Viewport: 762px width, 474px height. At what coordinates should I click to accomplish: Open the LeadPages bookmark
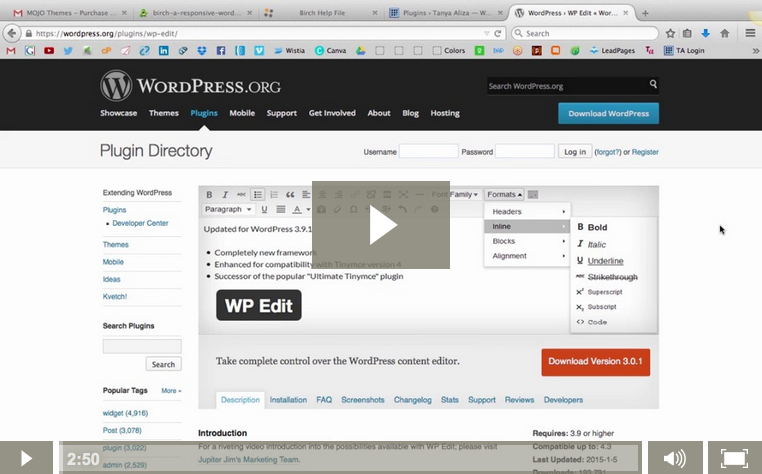coord(612,51)
